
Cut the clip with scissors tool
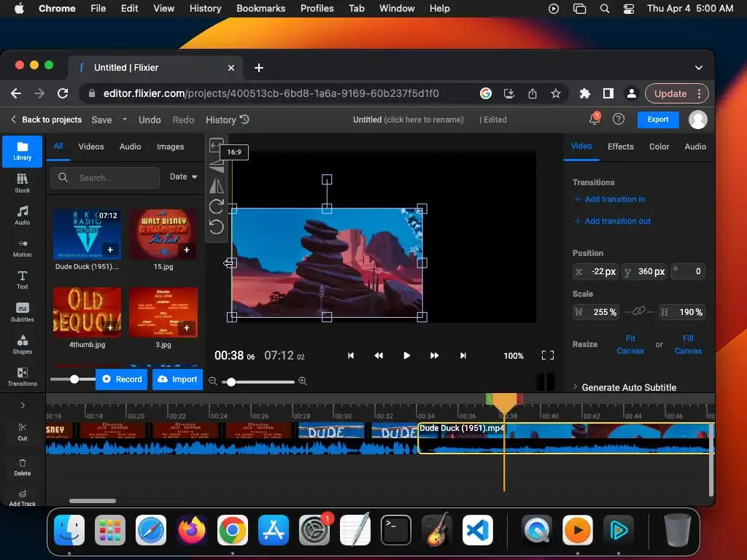(x=22, y=432)
